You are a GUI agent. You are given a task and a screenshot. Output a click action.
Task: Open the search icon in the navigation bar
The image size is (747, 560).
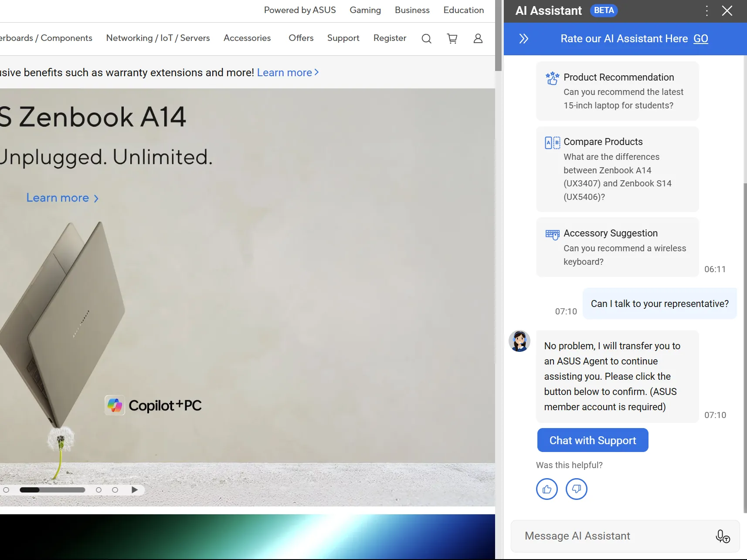pyautogui.click(x=426, y=38)
